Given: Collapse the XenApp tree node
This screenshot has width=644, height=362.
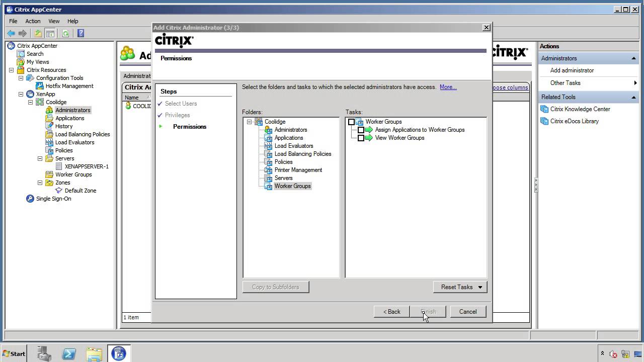Looking at the screenshot, I should [x=21, y=94].
